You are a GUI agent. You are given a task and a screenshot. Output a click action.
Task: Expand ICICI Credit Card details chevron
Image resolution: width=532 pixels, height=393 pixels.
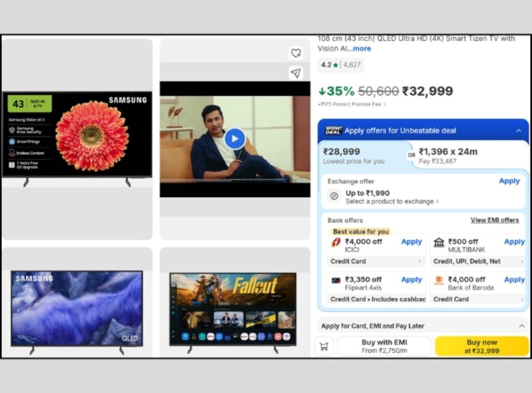[420, 261]
